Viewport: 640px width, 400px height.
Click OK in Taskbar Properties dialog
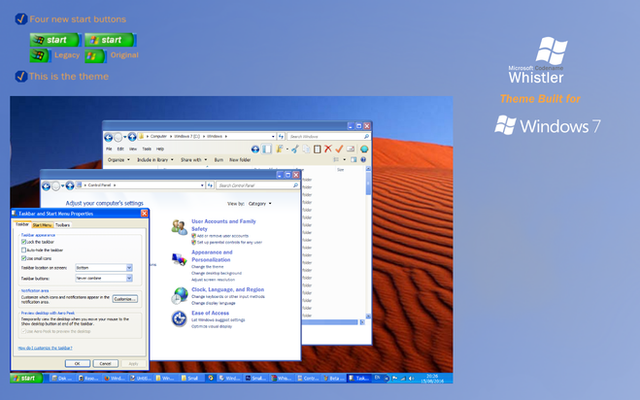coord(77,363)
